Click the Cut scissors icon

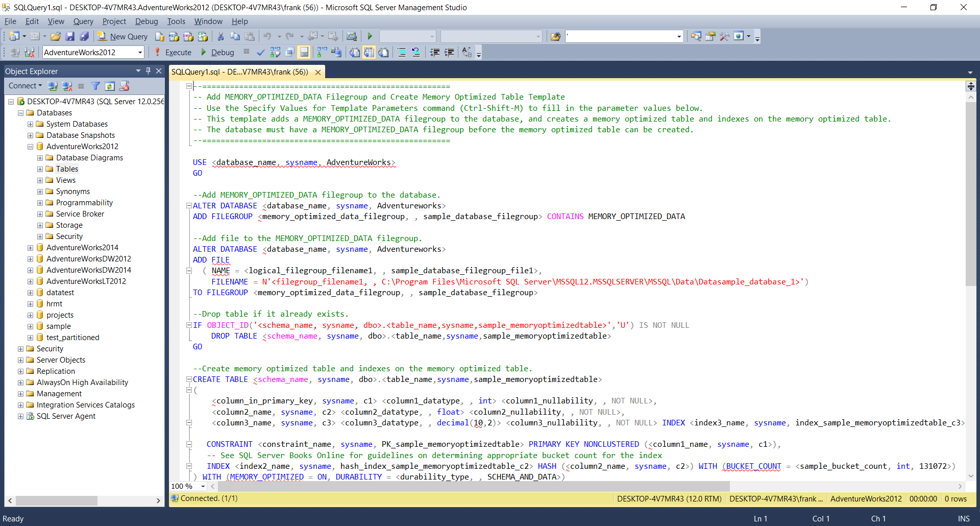tap(220, 36)
